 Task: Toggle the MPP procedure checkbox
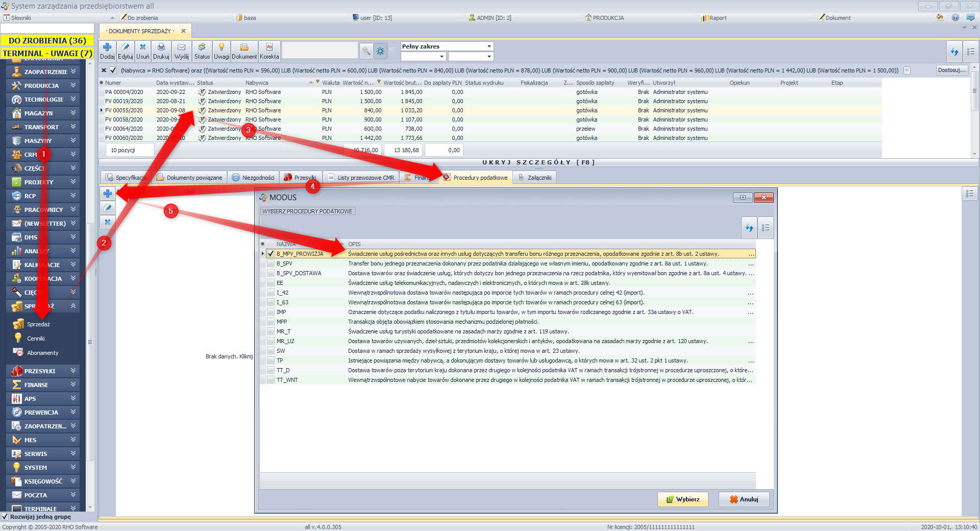tap(271, 322)
